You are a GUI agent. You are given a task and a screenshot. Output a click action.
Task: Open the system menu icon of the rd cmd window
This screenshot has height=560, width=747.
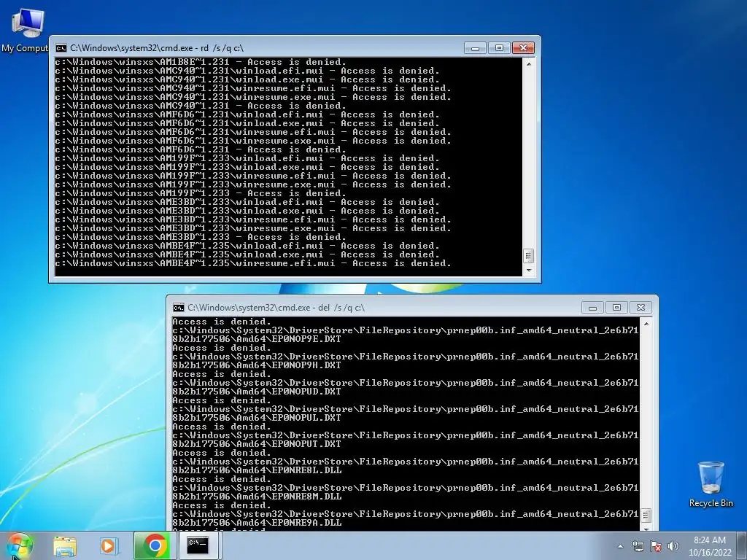pyautogui.click(x=61, y=47)
